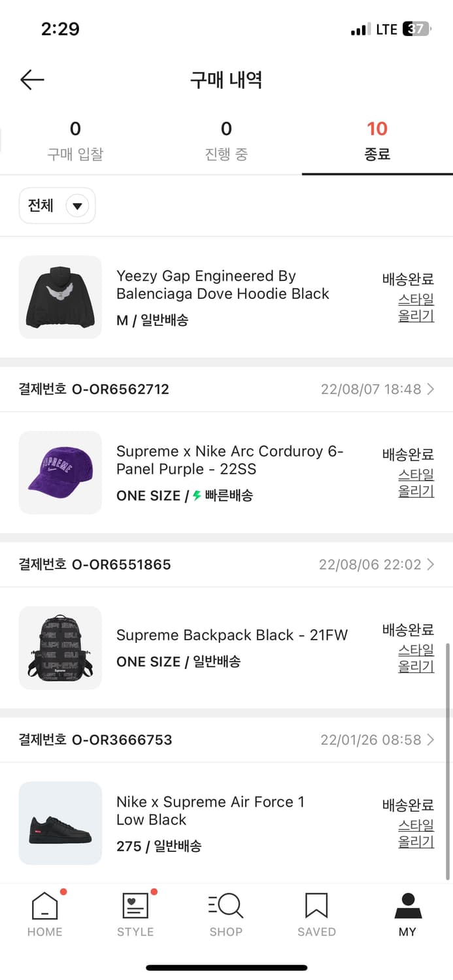453x980 pixels.
Task: Tap the back arrow icon
Action: click(x=32, y=80)
